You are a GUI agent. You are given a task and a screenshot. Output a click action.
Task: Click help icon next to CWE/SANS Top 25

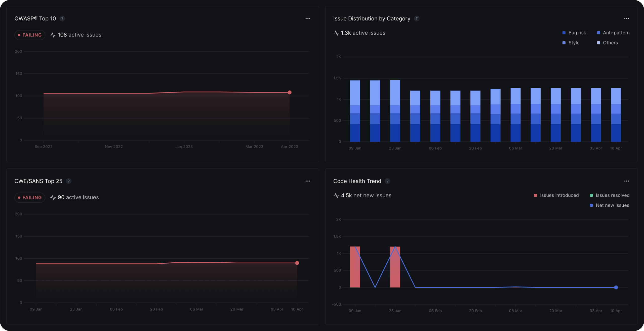[68, 181]
